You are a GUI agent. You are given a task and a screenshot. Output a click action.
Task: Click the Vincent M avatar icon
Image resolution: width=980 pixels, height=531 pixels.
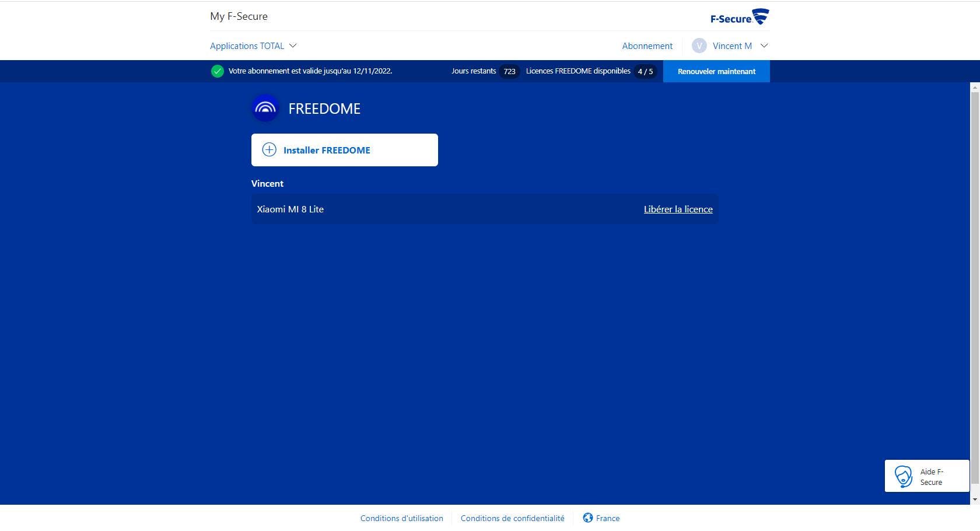pos(699,46)
